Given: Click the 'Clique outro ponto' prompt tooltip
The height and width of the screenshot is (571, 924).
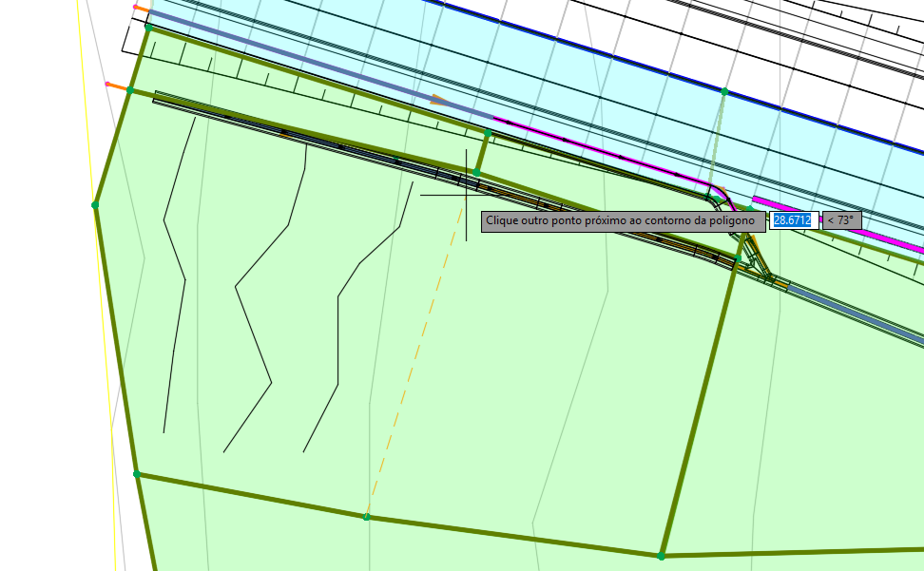Looking at the screenshot, I should [x=624, y=221].
